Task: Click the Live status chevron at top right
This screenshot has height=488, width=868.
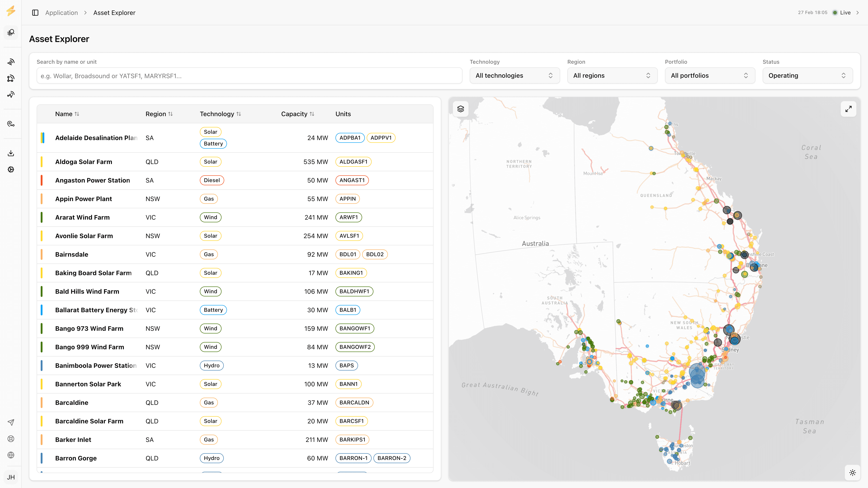Action: click(x=858, y=12)
